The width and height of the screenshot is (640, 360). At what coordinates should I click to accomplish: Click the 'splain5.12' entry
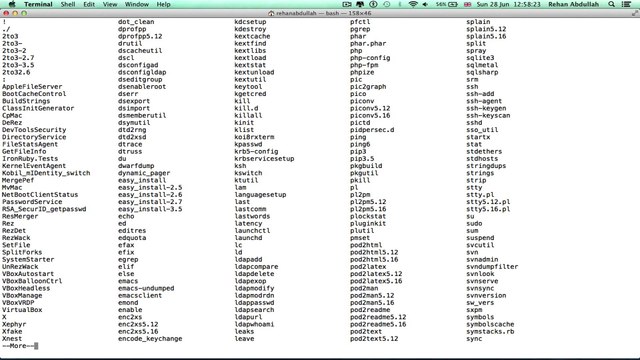[x=486, y=29]
